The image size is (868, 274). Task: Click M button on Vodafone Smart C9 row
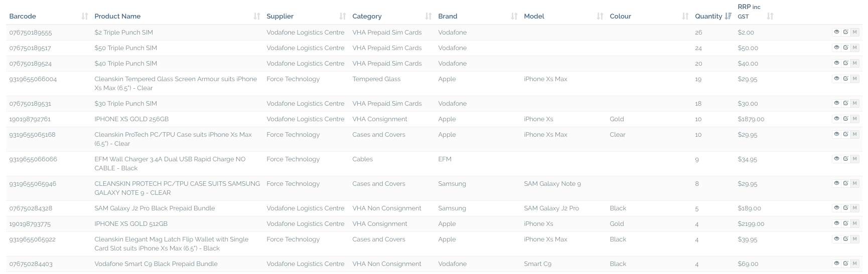(855, 263)
